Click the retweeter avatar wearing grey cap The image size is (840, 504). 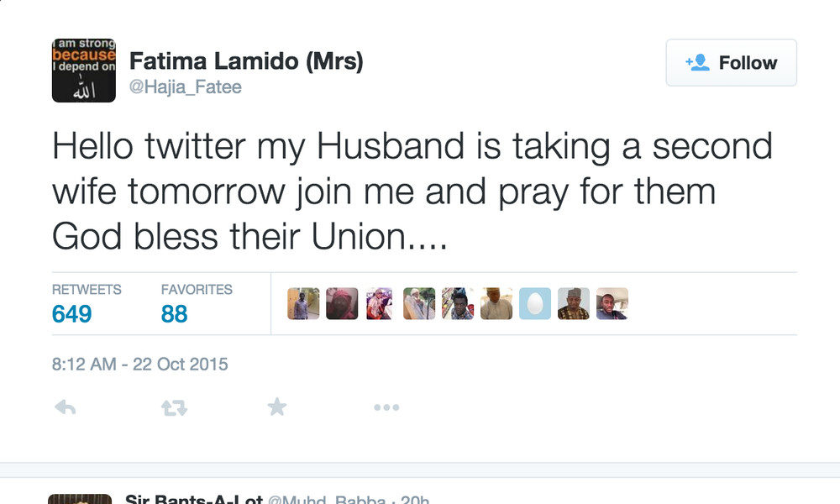pyautogui.click(x=574, y=304)
